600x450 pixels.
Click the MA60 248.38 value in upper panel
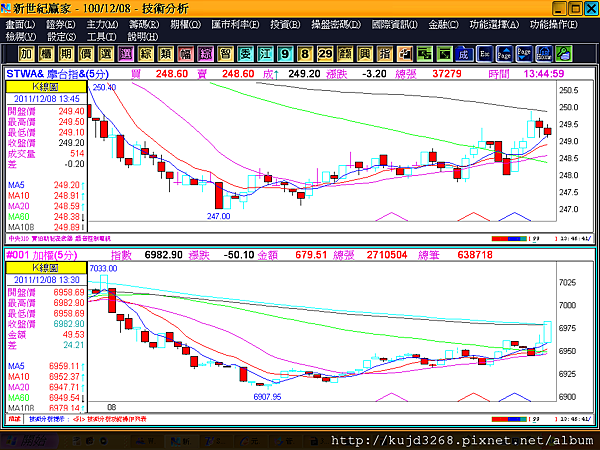click(x=69, y=217)
